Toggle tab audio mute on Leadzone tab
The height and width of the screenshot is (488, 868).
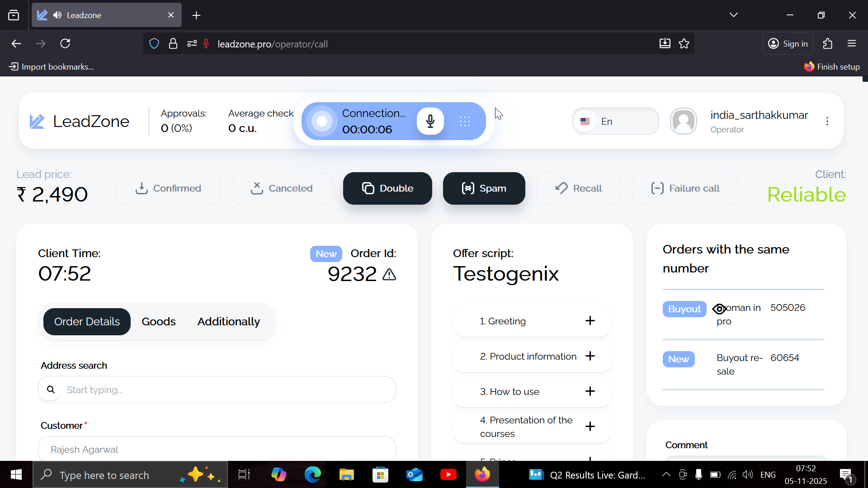click(57, 15)
